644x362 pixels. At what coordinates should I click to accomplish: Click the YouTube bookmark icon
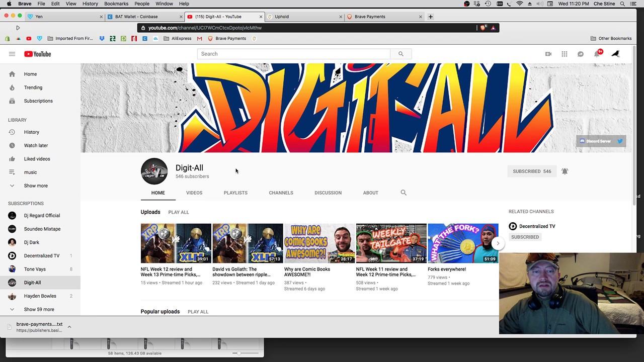pyautogui.click(x=29, y=38)
